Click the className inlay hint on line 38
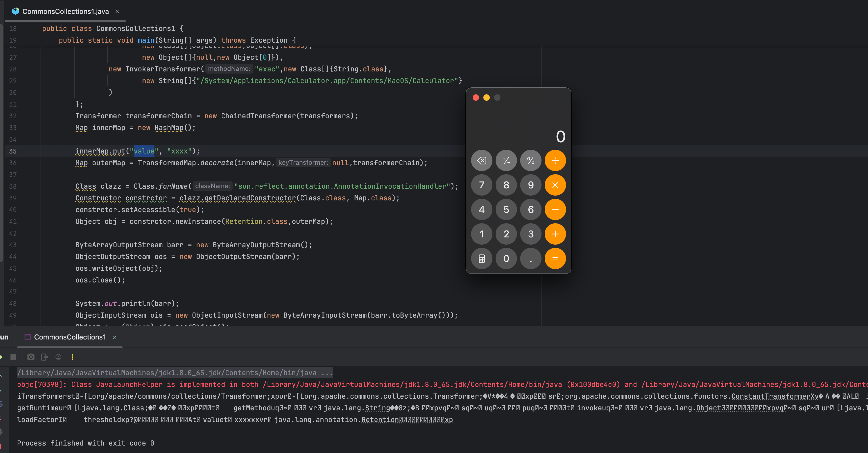The image size is (868, 453). click(212, 186)
